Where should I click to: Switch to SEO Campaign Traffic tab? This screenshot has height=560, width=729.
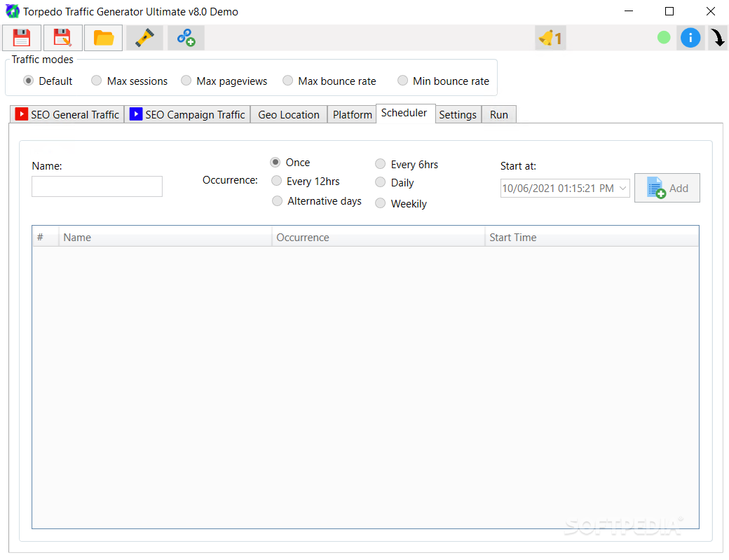(x=187, y=114)
